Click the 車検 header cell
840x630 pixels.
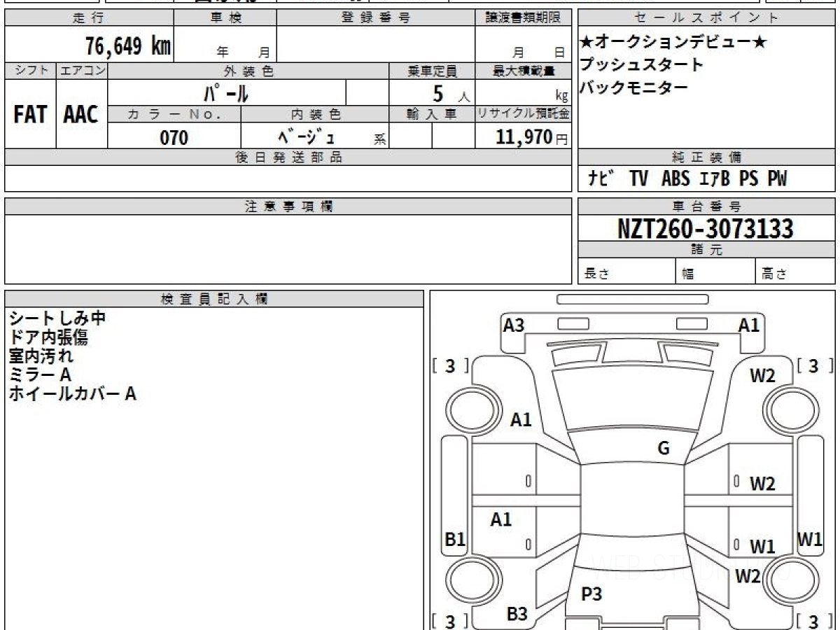coord(225,18)
